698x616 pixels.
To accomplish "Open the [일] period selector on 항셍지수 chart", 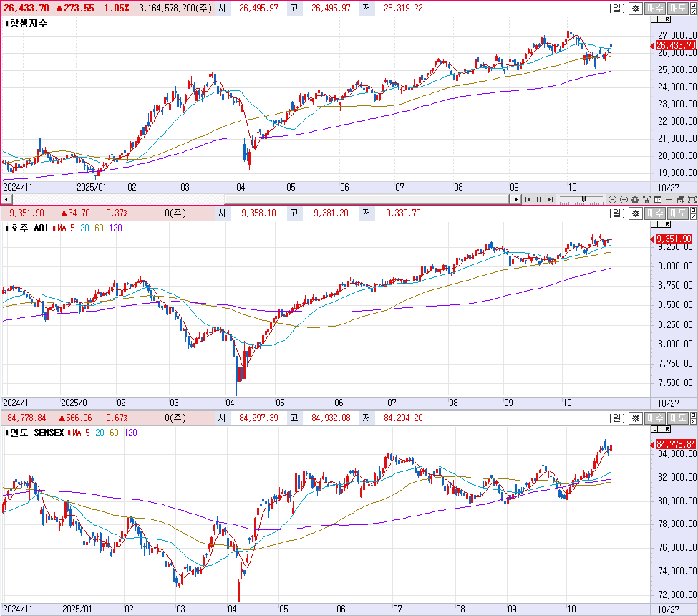I will coord(617,8).
